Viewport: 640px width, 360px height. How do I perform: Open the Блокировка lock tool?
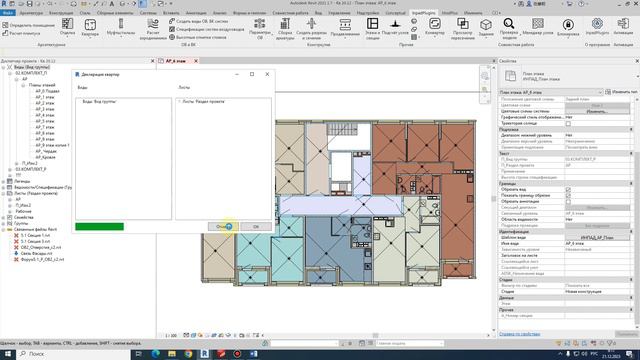568,28
